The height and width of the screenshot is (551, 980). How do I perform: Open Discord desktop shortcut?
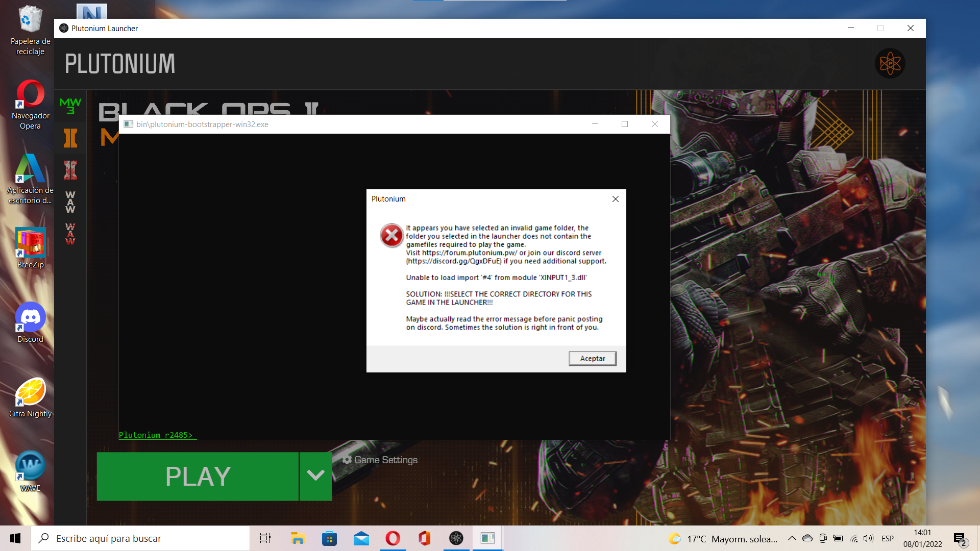click(30, 322)
